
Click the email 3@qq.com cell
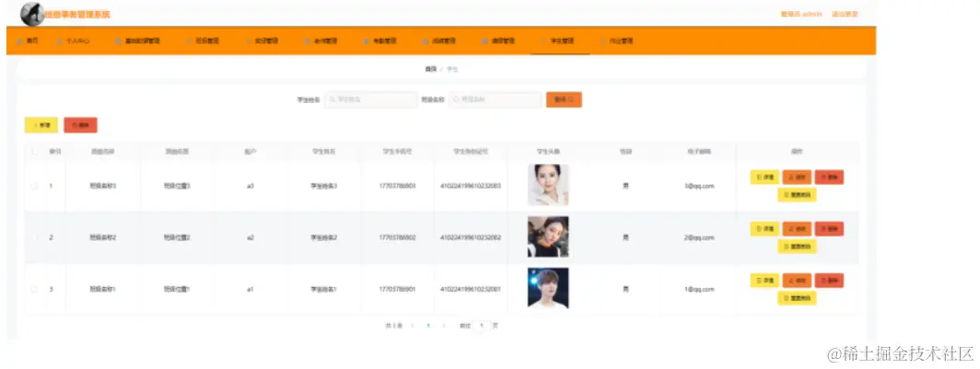[x=699, y=186]
